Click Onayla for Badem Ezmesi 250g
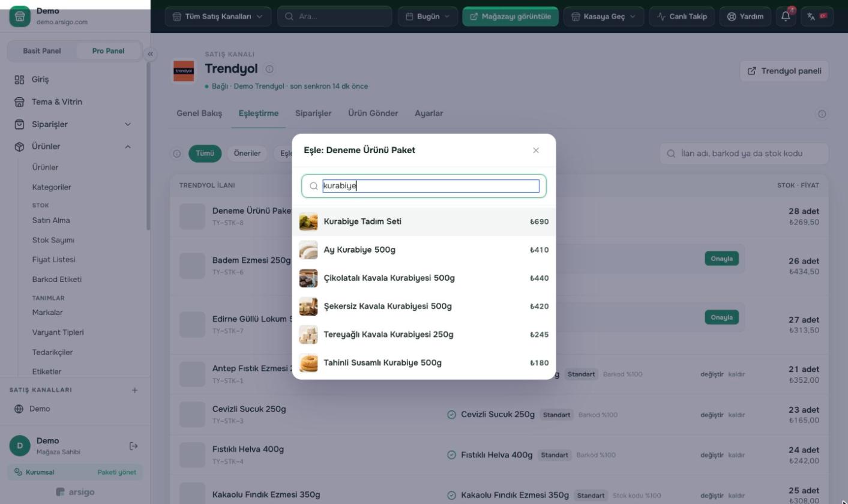Screen dimensions: 848x504 click(x=721, y=259)
